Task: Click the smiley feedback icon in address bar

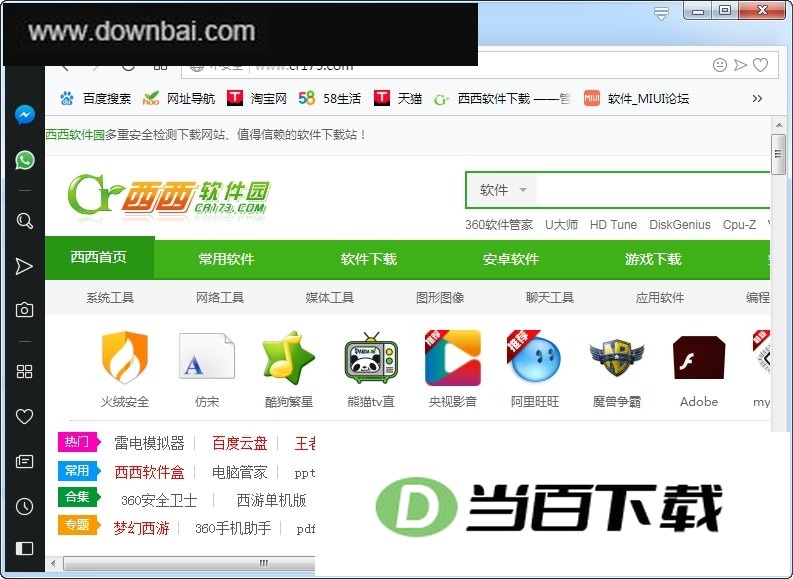Action: pos(720,65)
